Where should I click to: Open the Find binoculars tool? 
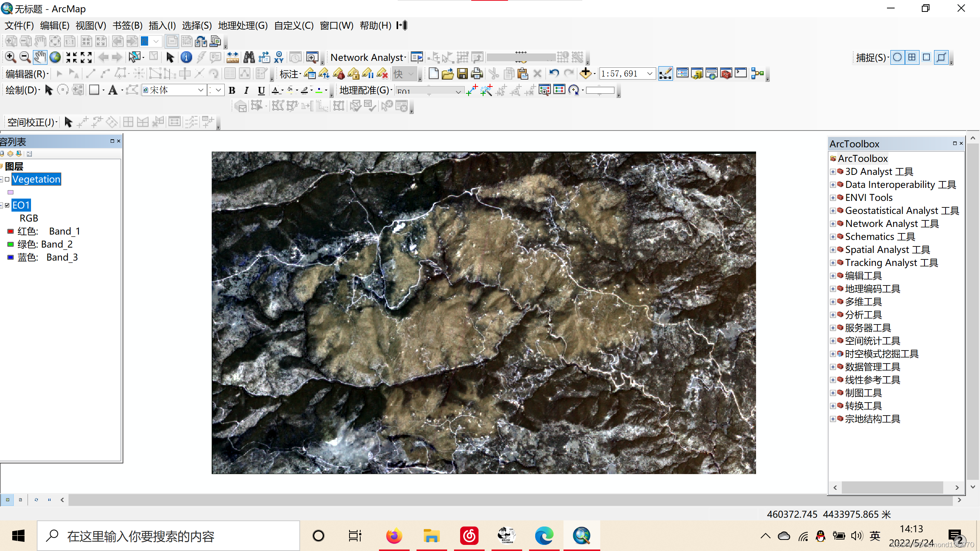click(x=249, y=57)
